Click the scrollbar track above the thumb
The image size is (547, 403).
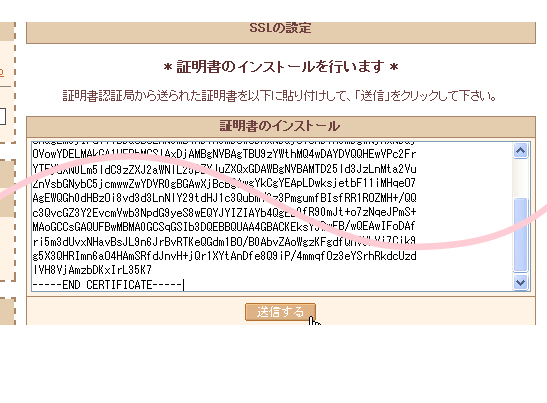520,178
